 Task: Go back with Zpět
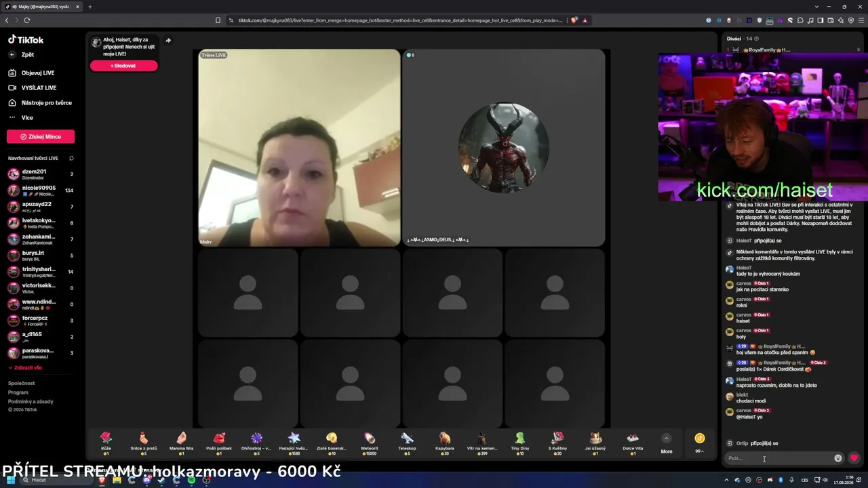pyautogui.click(x=22, y=55)
